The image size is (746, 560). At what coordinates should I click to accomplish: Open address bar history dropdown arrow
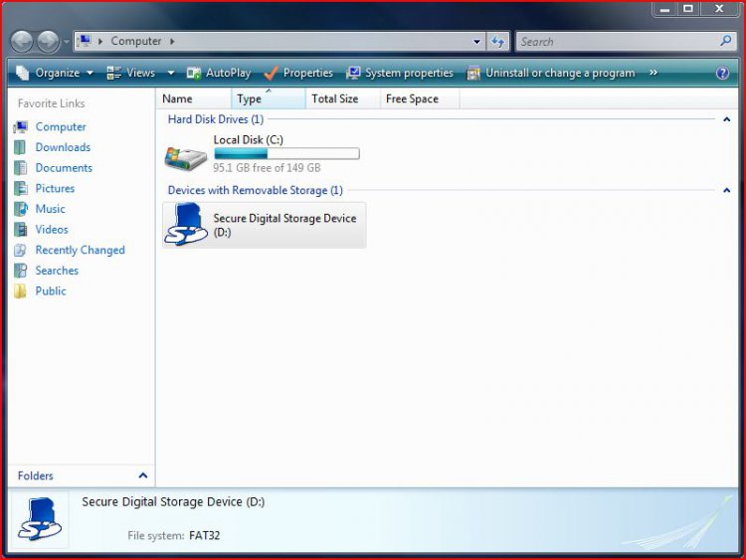click(x=477, y=42)
